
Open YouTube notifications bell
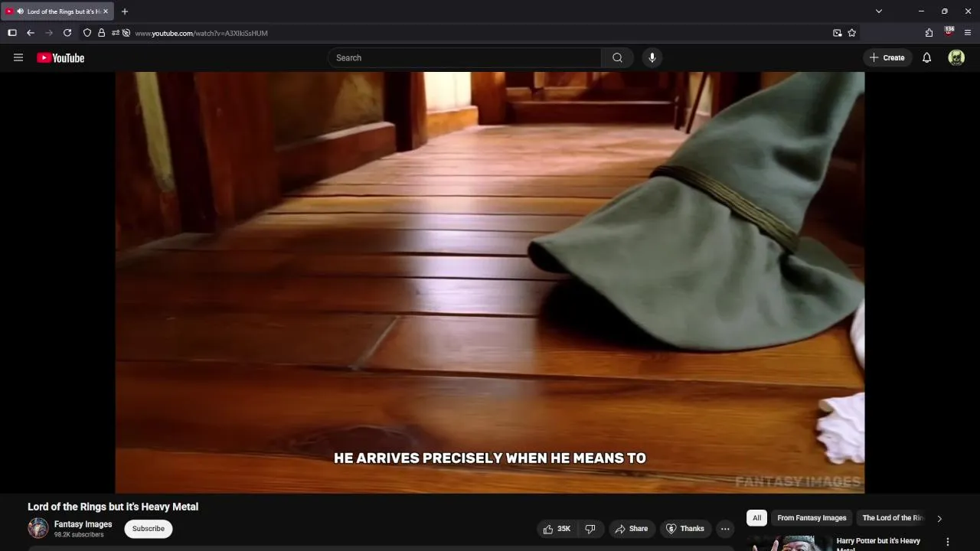pyautogui.click(x=926, y=57)
